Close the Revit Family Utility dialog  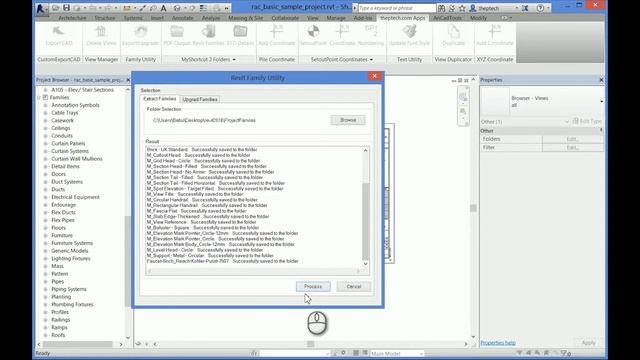pos(375,76)
